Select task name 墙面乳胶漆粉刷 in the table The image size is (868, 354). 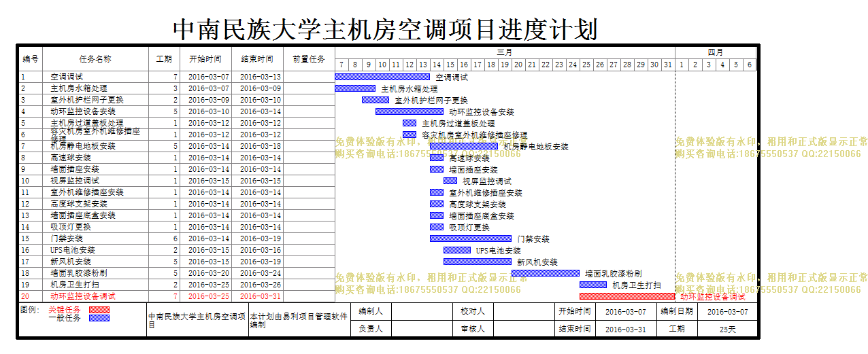(x=79, y=273)
